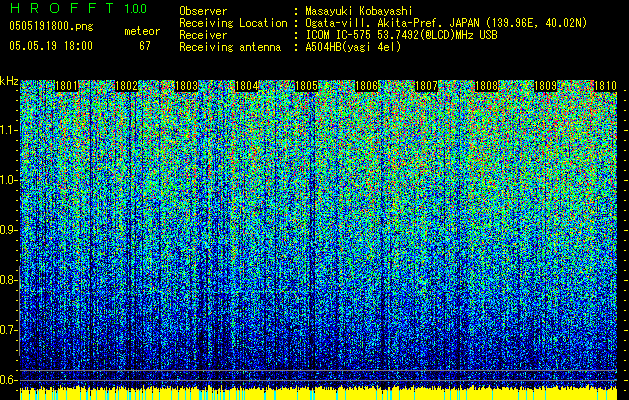Click the 1.0.0 version number
Screen dimensions: 629x400
(136, 8)
